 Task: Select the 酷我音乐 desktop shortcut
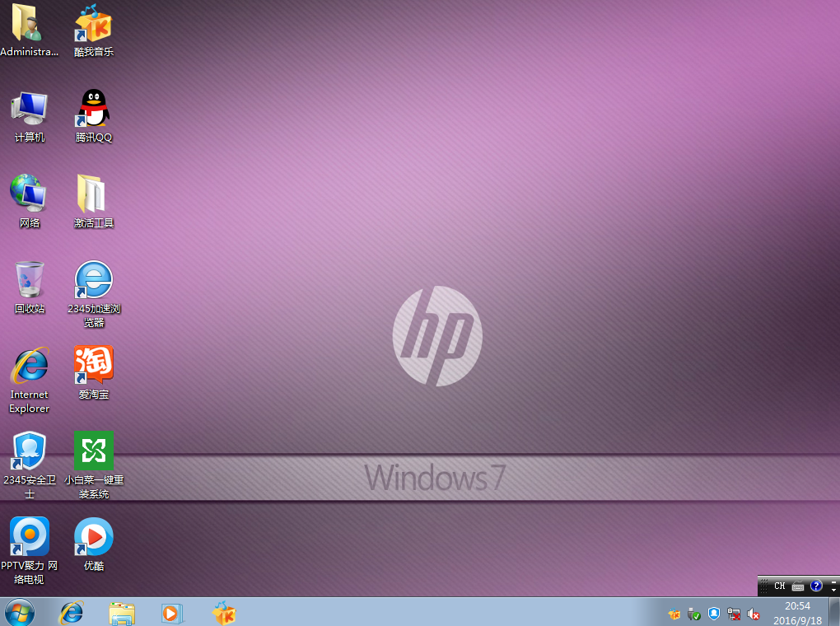[94, 30]
